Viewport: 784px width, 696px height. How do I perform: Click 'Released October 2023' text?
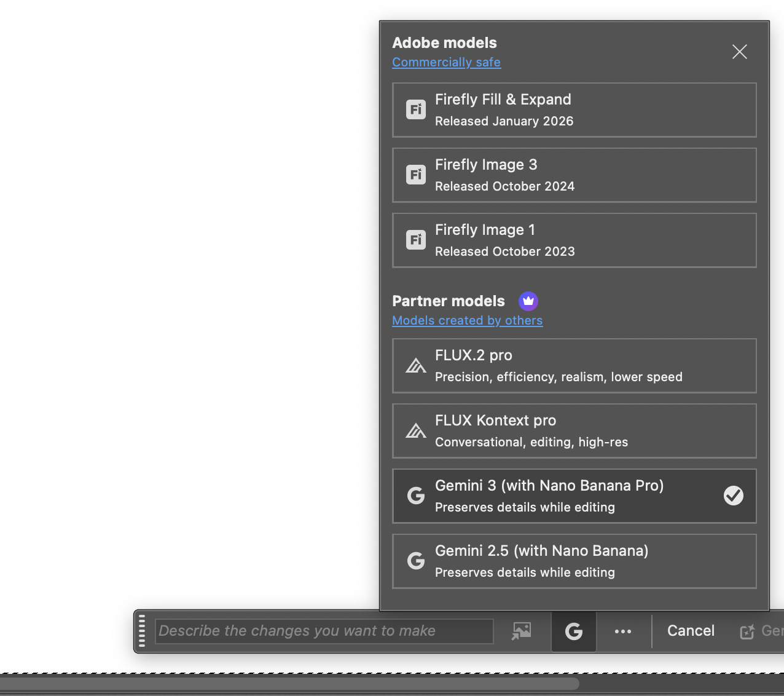click(505, 251)
